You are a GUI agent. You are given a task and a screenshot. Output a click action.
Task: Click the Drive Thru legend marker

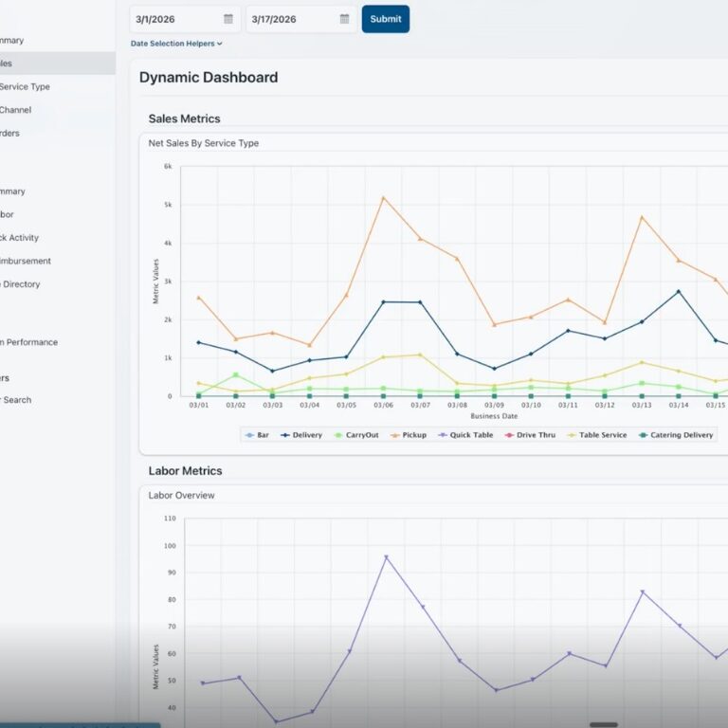coord(507,435)
